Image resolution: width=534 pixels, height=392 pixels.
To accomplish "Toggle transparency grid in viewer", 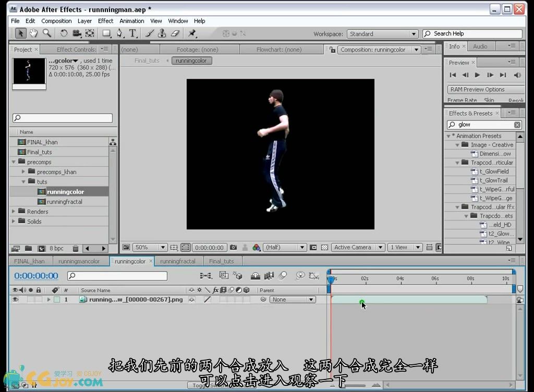I will (324, 248).
